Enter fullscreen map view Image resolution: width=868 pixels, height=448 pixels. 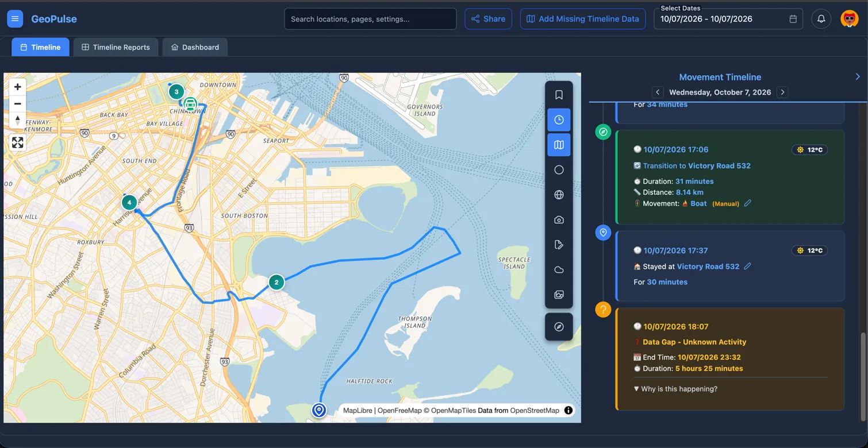[18, 142]
